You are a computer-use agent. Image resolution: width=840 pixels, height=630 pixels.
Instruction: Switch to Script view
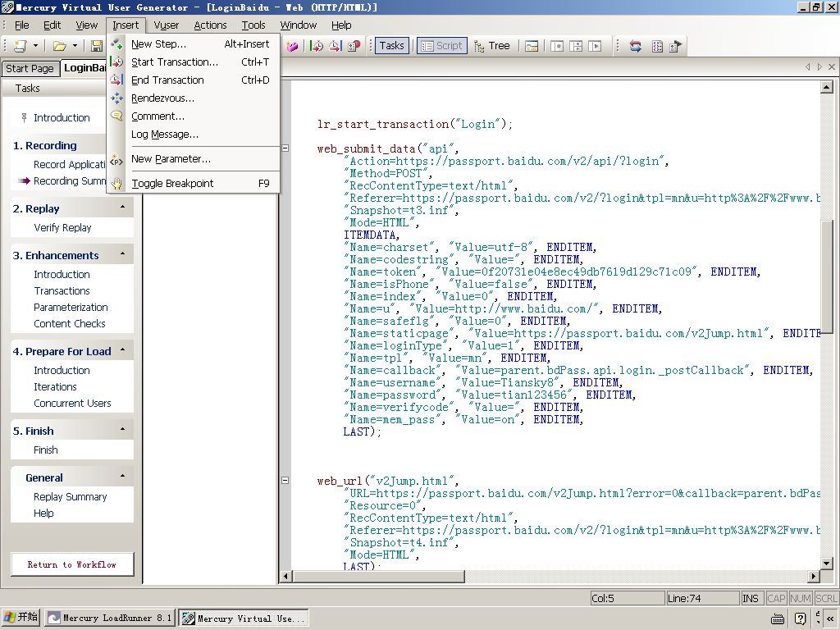(442, 46)
